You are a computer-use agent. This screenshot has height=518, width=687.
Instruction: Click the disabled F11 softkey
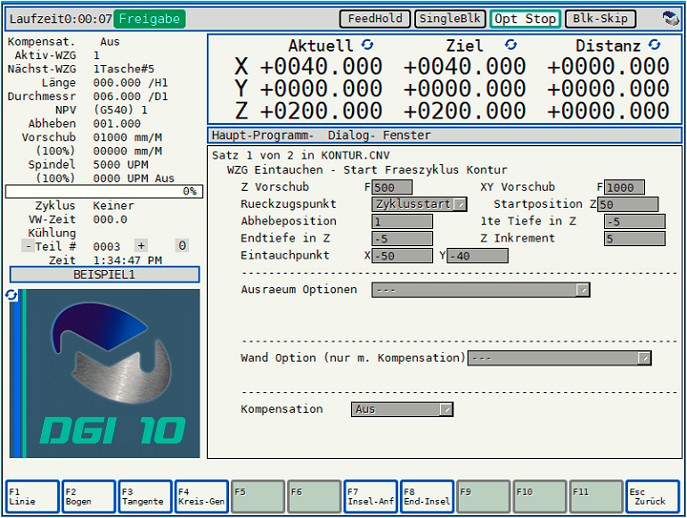coord(596,497)
